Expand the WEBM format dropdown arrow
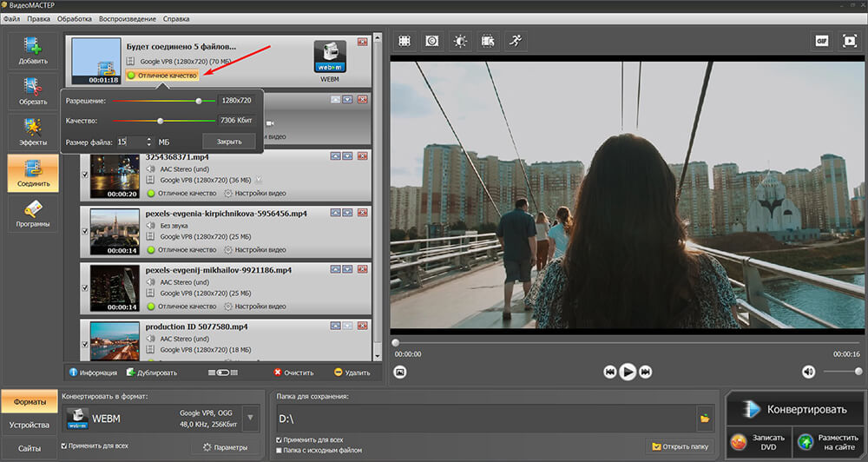 pos(251,418)
